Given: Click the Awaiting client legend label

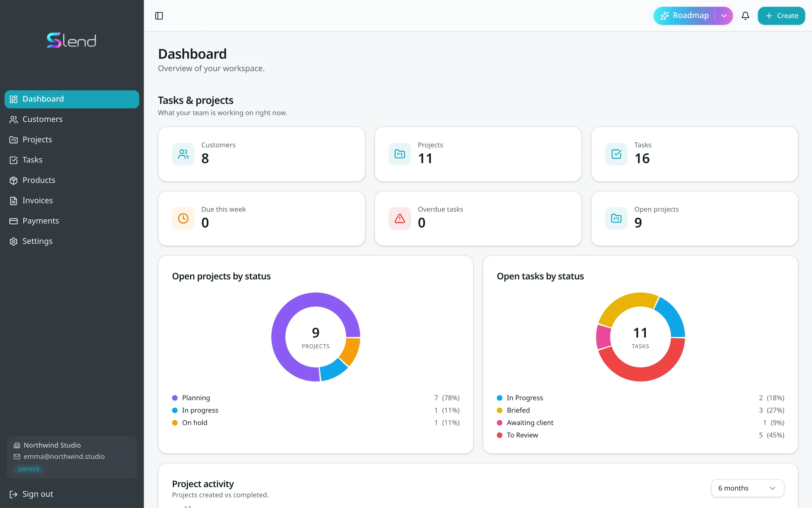Looking at the screenshot, I should (x=530, y=423).
